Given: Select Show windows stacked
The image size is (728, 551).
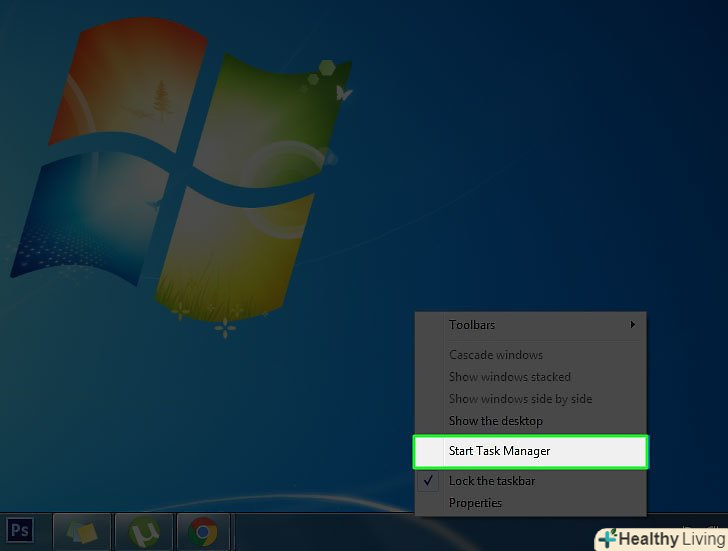Looking at the screenshot, I should tap(530, 376).
